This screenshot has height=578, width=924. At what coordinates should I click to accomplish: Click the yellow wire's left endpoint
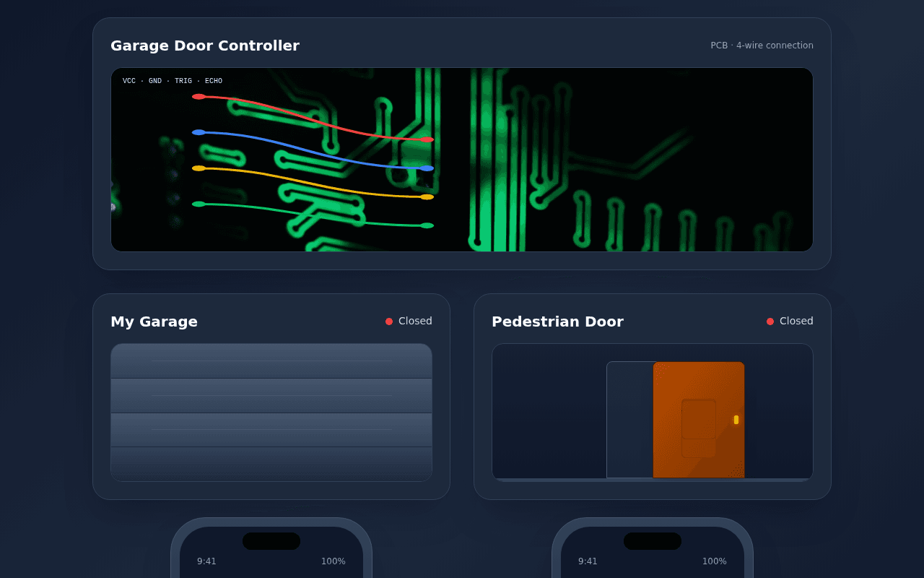(199, 168)
